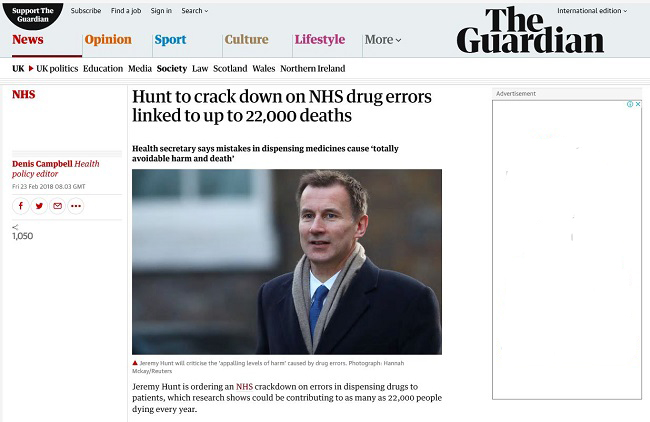The width and height of the screenshot is (650, 422).
Task: Click the Support The Guardian button
Action: coord(32,14)
